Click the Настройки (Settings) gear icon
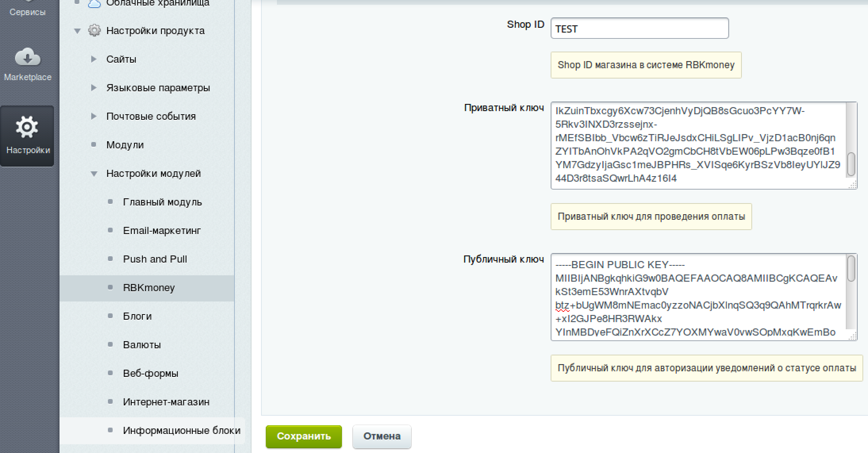 pyautogui.click(x=27, y=127)
